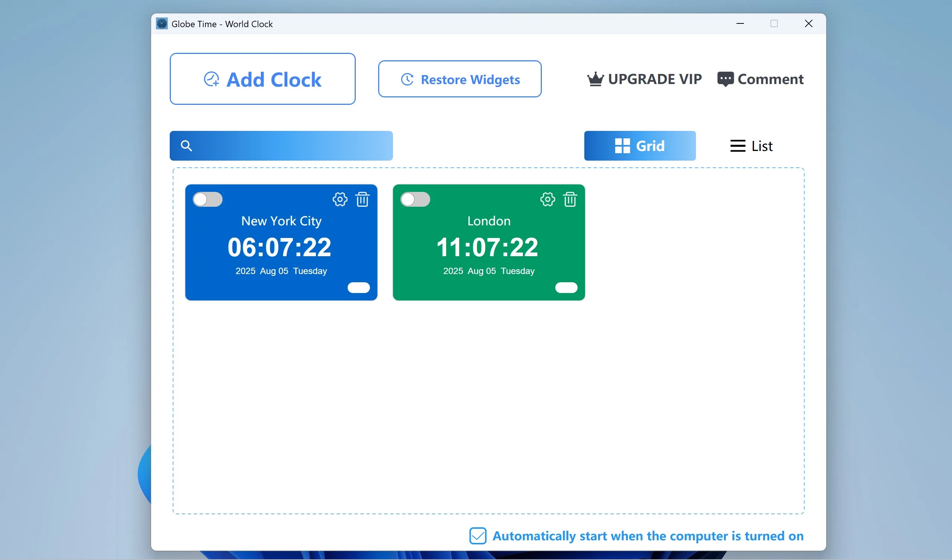The width and height of the screenshot is (952, 560).
Task: Open the Comment feedback link
Action: click(760, 79)
